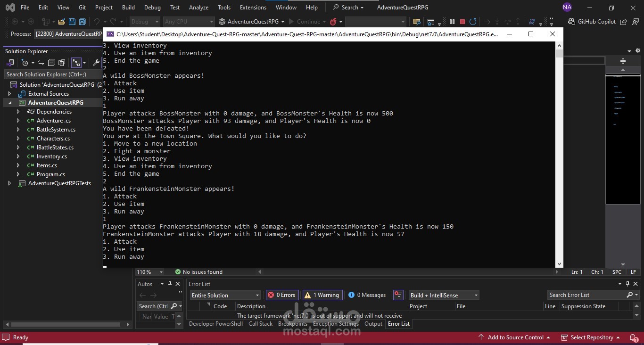Switch to the Developer PowerShell tab
Viewport: 644px width, 345px height.
[x=216, y=324]
